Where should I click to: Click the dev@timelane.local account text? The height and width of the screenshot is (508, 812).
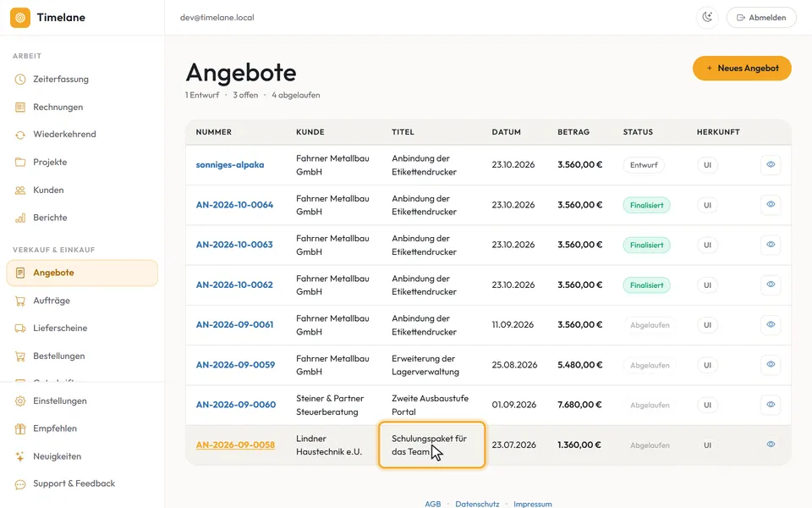217,18
